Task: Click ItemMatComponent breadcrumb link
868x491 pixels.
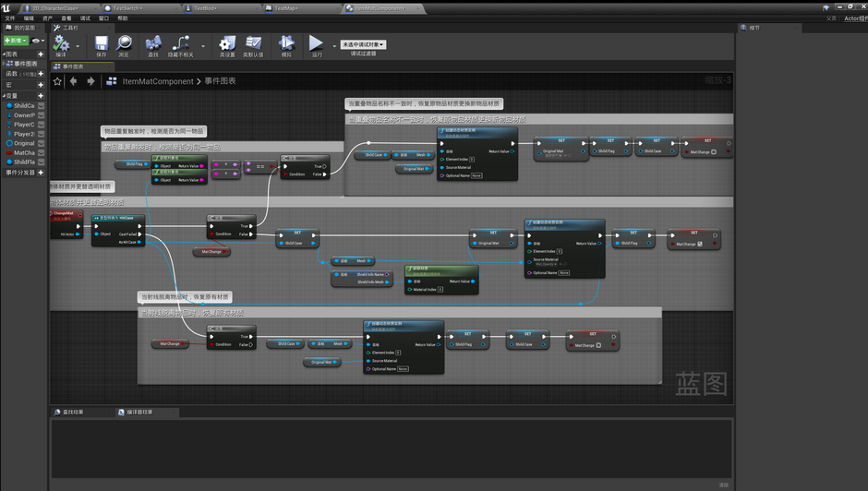Action: coord(158,81)
